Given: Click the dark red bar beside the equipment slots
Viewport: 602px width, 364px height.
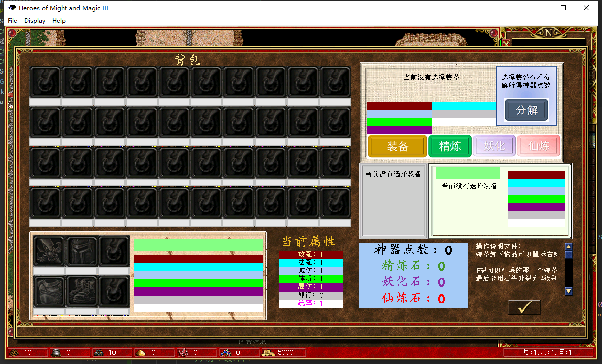Looking at the screenshot, I should coord(198,259).
